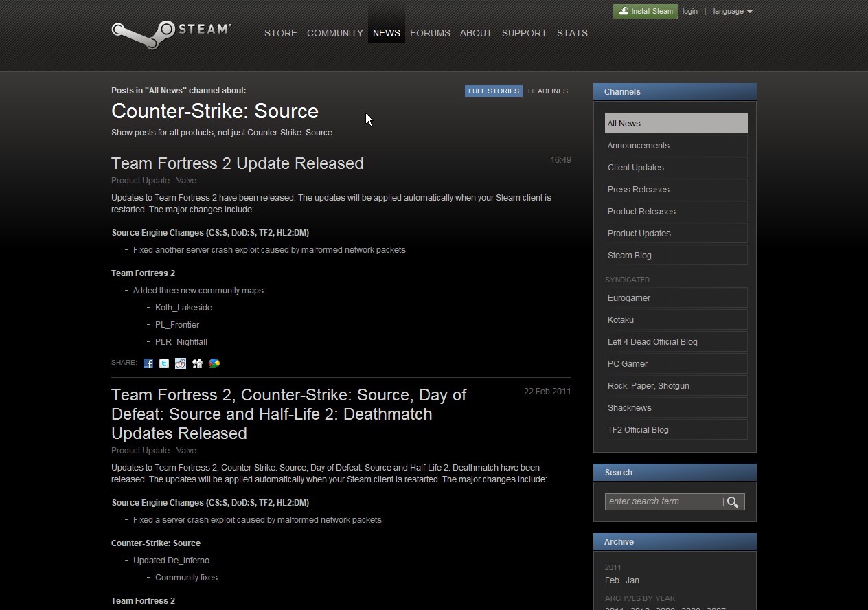Open the Jan 2011 archive
The height and width of the screenshot is (610, 868).
(632, 580)
